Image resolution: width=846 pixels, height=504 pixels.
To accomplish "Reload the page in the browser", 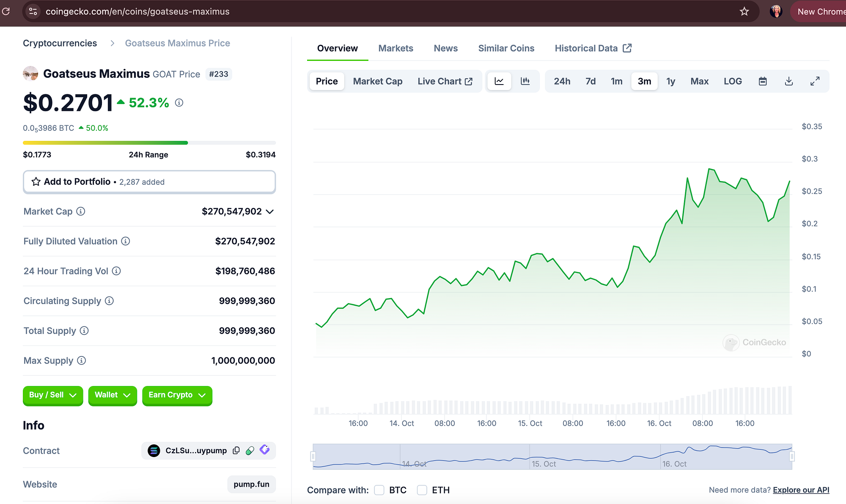I will tap(6, 11).
